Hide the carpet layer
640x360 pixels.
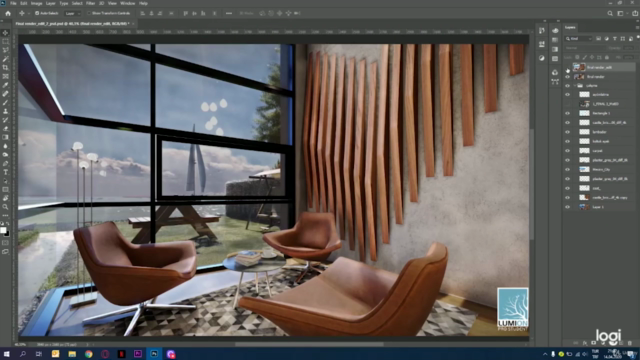[567, 151]
